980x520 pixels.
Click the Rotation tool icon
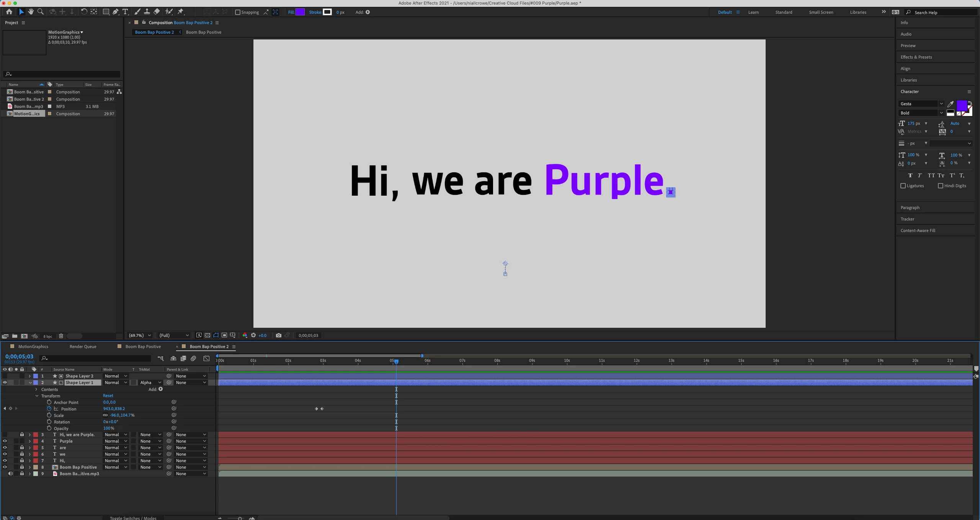pos(84,12)
